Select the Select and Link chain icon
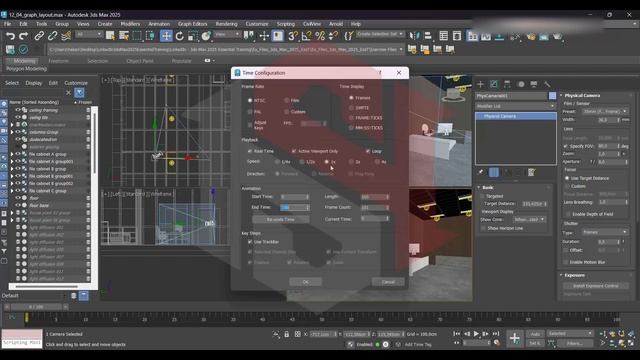This screenshot has width=640, height=360. (x=39, y=36)
